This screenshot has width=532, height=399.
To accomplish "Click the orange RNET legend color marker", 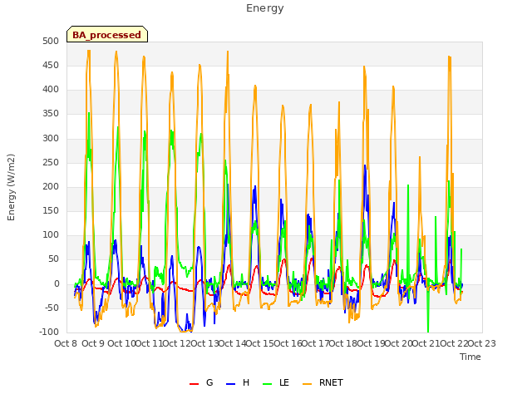I will (307, 384).
